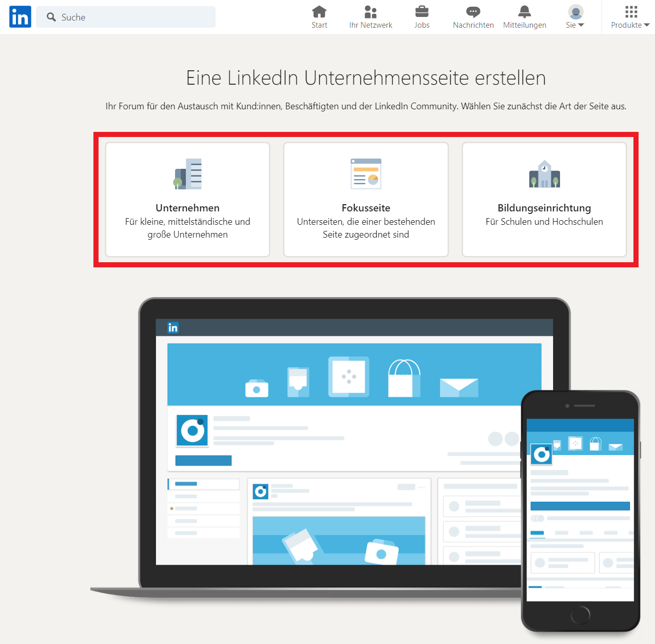Click the search magnifier icon

(51, 17)
